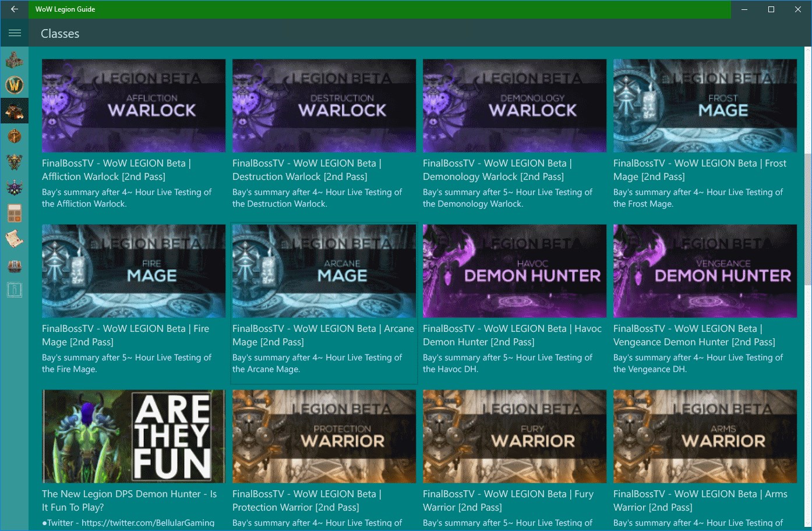
Task: Open the Arms Warrior video thumbnail
Action: click(705, 436)
